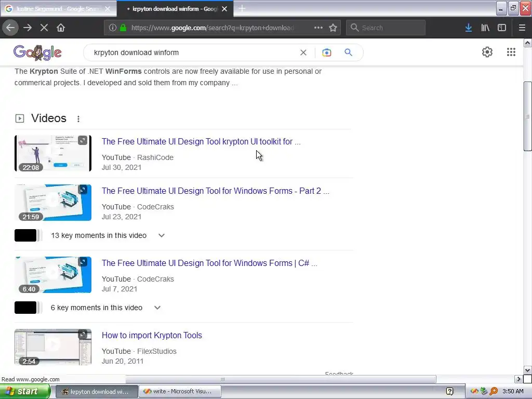Click the 3:50 AM system clock
532x399 pixels.
click(513, 392)
